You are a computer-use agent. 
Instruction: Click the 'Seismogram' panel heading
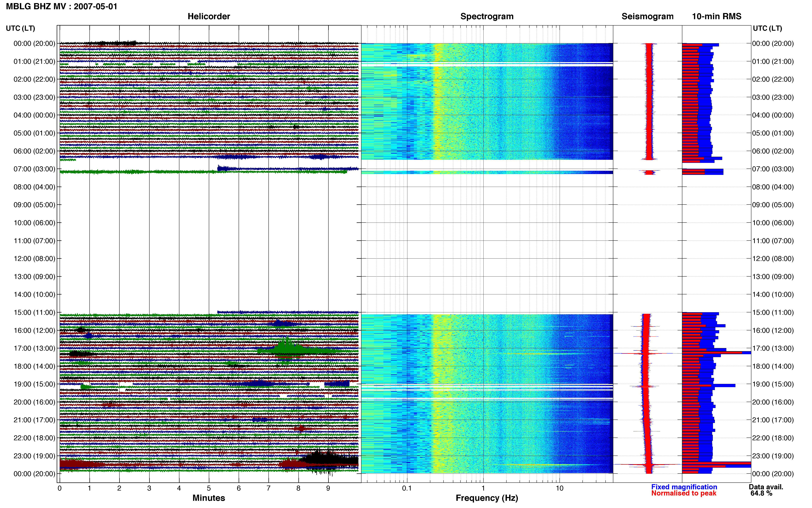pos(647,16)
